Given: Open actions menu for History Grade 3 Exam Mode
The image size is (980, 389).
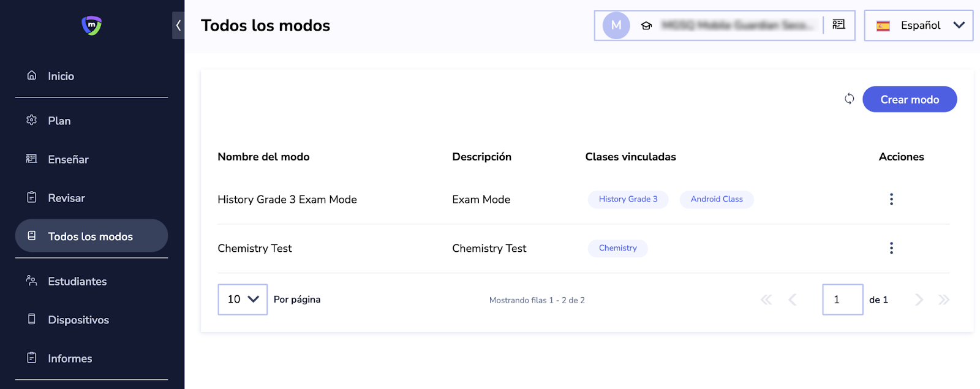Looking at the screenshot, I should point(891,199).
